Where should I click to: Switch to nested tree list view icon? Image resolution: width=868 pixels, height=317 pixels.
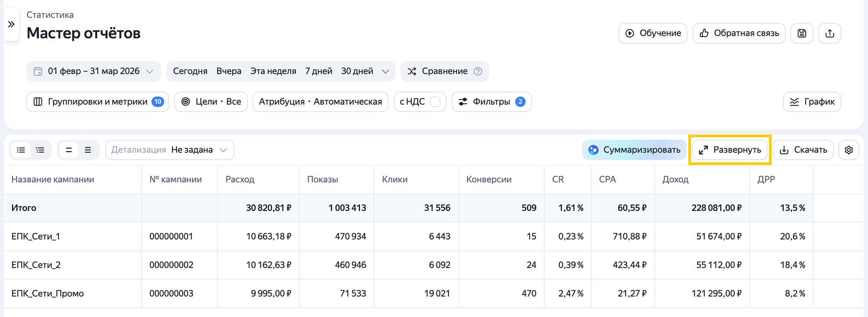40,150
